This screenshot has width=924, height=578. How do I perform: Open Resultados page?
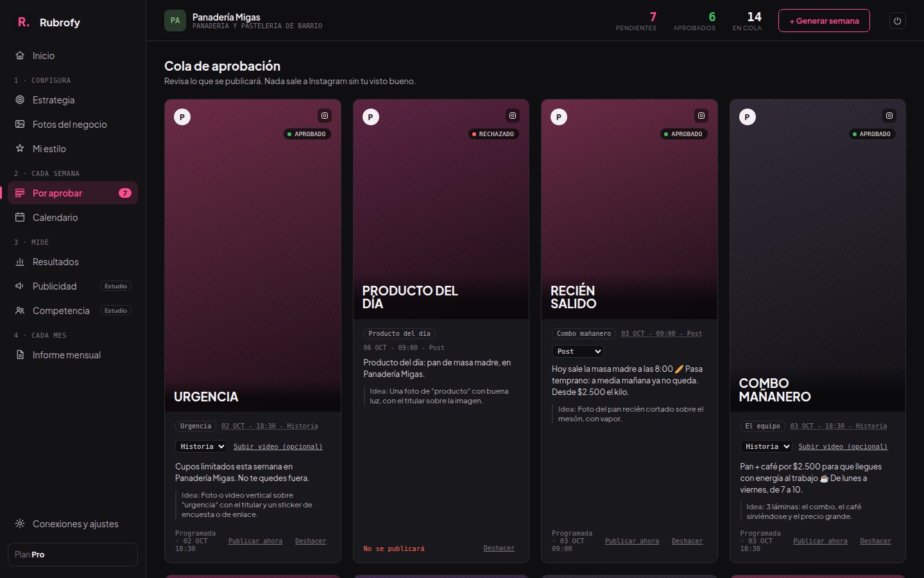point(73,262)
